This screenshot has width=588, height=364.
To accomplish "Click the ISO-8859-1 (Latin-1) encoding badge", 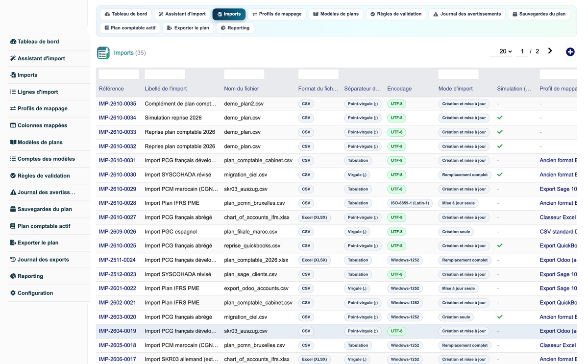I will (410, 203).
